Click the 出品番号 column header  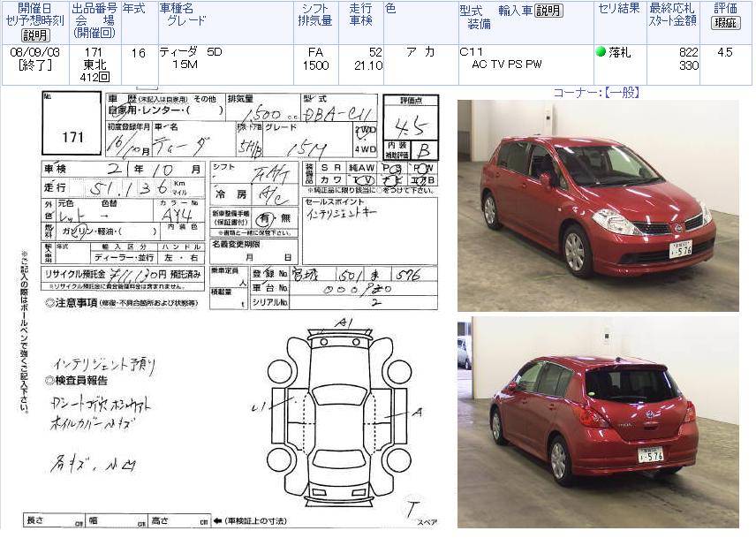click(x=94, y=8)
